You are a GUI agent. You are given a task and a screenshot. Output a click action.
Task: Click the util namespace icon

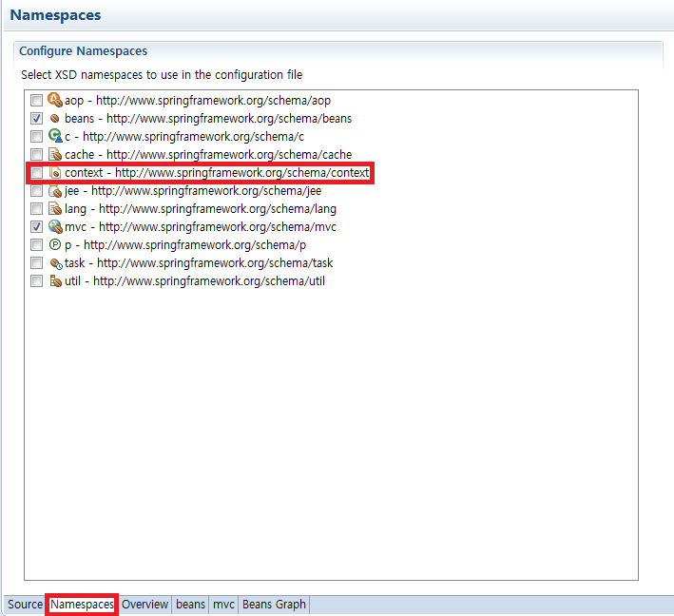point(55,280)
